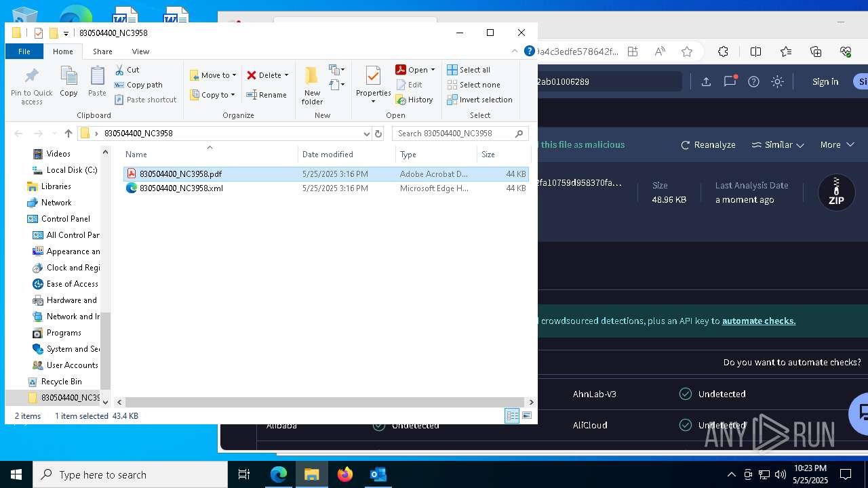
Task: Open Outlook from taskbar
Action: (x=378, y=474)
